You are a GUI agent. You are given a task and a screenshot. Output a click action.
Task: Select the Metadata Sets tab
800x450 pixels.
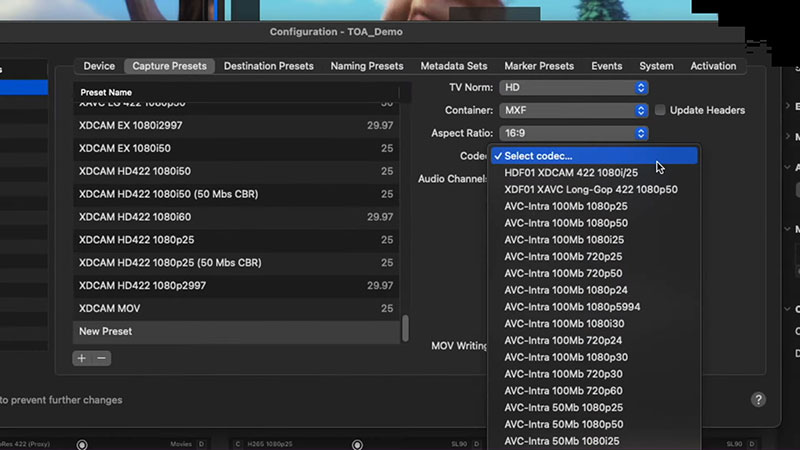click(x=454, y=66)
